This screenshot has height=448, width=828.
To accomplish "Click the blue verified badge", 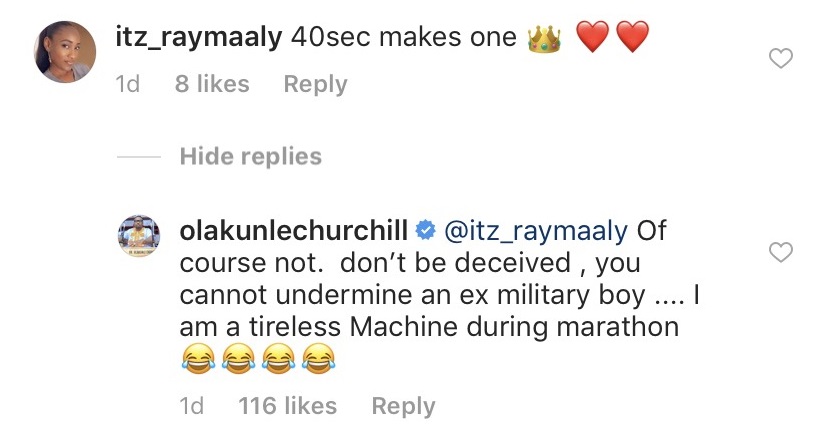I will pyautogui.click(x=424, y=232).
